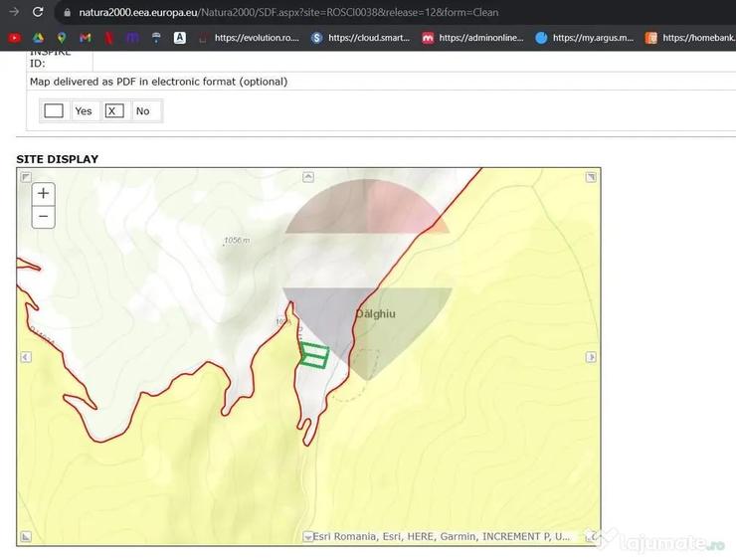736x560 pixels.
Task: Open the Netflix bookmark
Action: pyautogui.click(x=108, y=38)
